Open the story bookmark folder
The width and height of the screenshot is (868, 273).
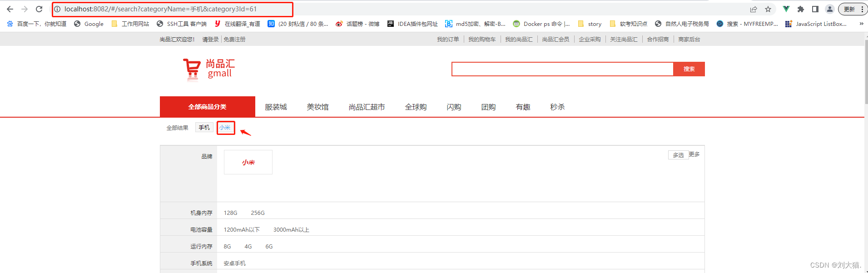(590, 24)
